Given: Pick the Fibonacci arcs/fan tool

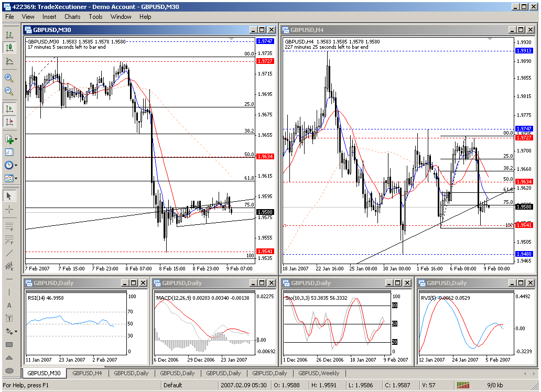Looking at the screenshot, I should tap(9, 239).
